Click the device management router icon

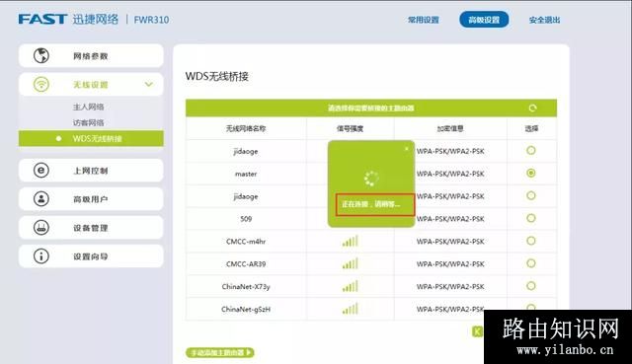tap(41, 228)
